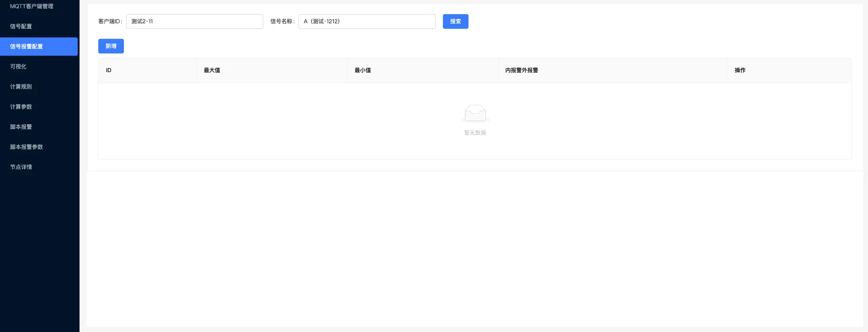Go to 脚本报警 in the sidebar
The width and height of the screenshot is (868, 332).
click(x=21, y=127)
